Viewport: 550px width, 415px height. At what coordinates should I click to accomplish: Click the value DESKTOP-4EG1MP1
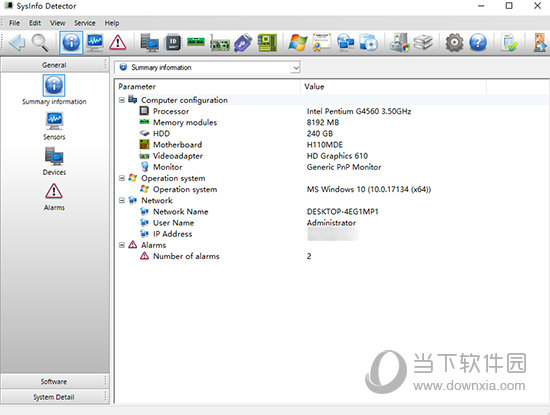click(343, 212)
